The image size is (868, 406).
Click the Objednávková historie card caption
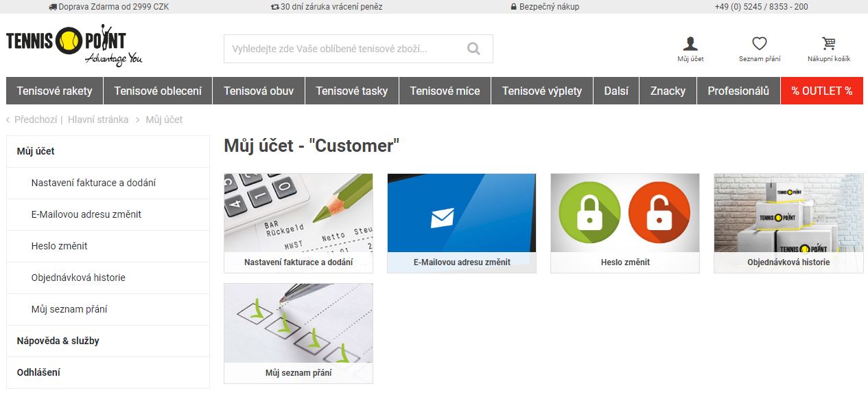(x=788, y=262)
